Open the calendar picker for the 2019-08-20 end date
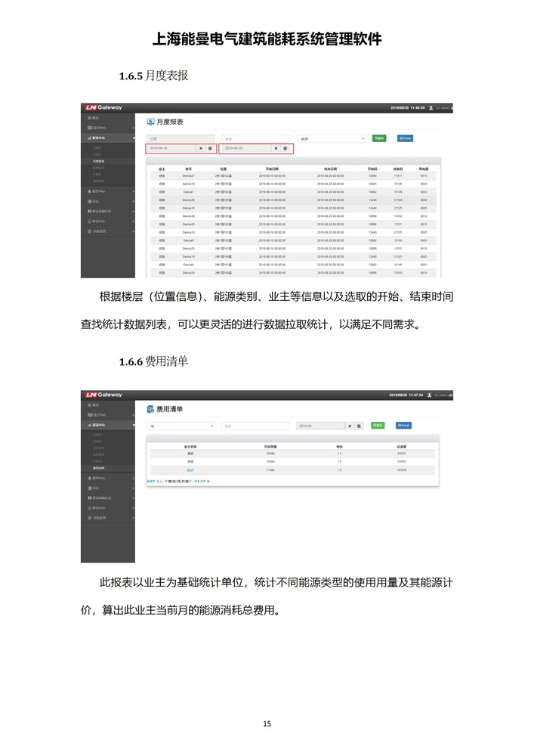 (x=286, y=149)
